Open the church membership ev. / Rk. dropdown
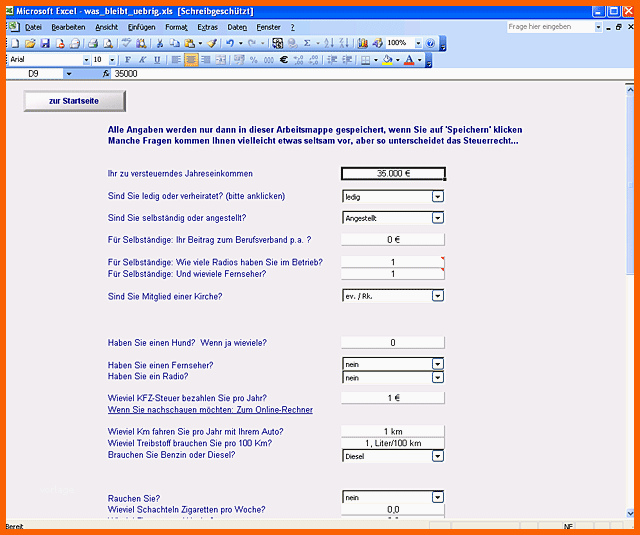 [438, 296]
